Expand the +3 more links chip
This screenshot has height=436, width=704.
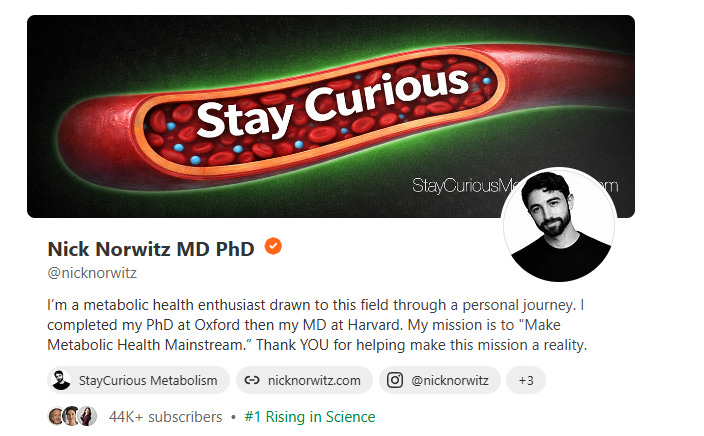pos(526,380)
